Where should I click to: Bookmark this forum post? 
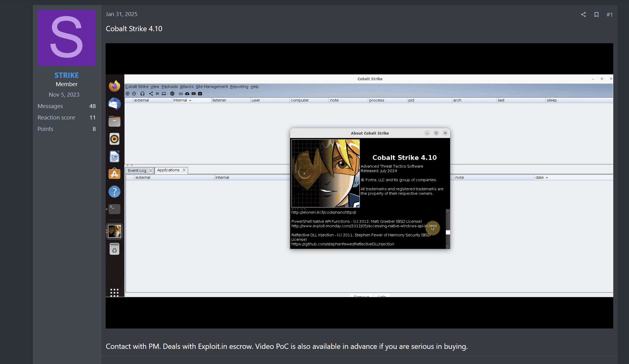[596, 15]
